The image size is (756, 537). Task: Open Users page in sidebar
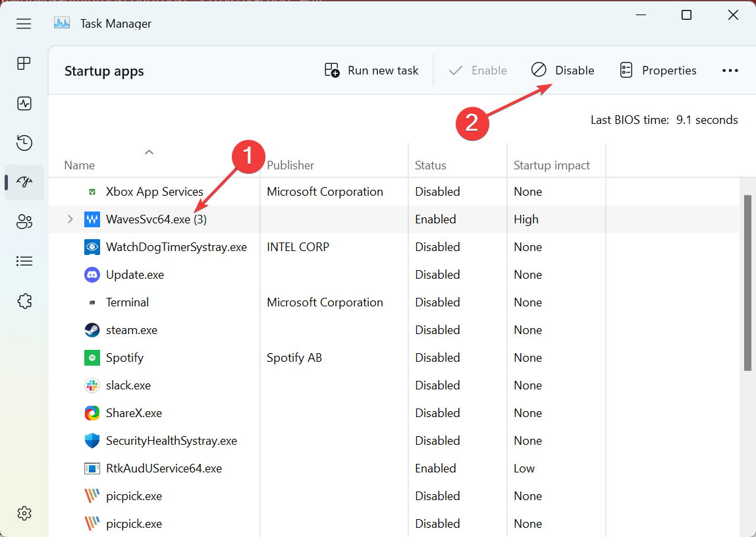point(24,221)
